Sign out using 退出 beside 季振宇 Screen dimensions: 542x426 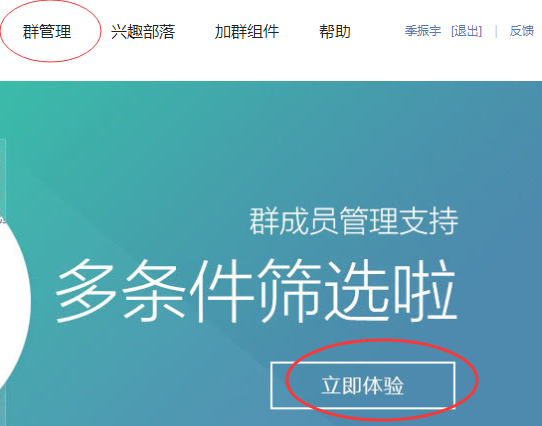466,31
